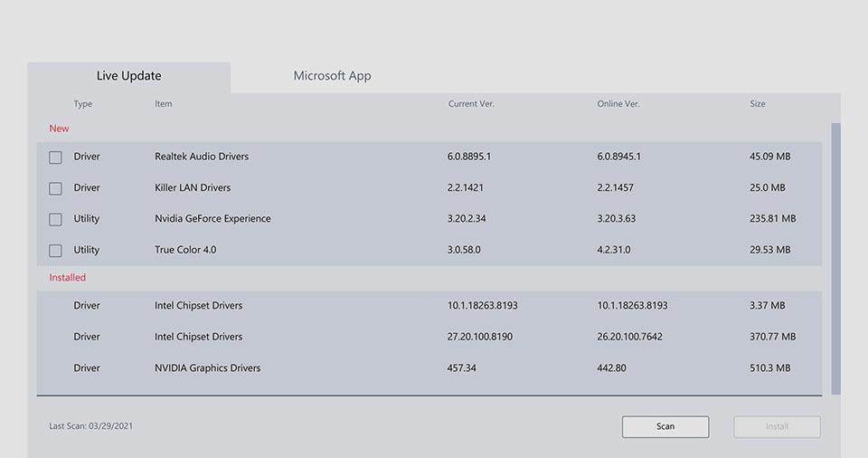
Task: Click the Size column header
Action: (x=758, y=104)
